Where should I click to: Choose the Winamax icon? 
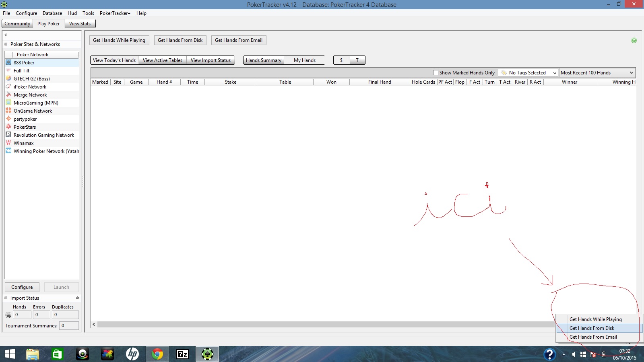coord(8,143)
